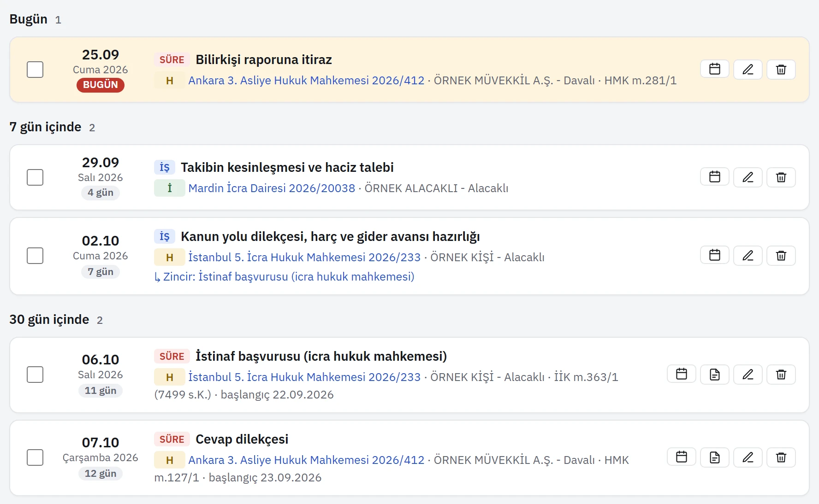This screenshot has height=504, width=819.
Task: Click the '4 gün' remaining badge
Action: (101, 193)
